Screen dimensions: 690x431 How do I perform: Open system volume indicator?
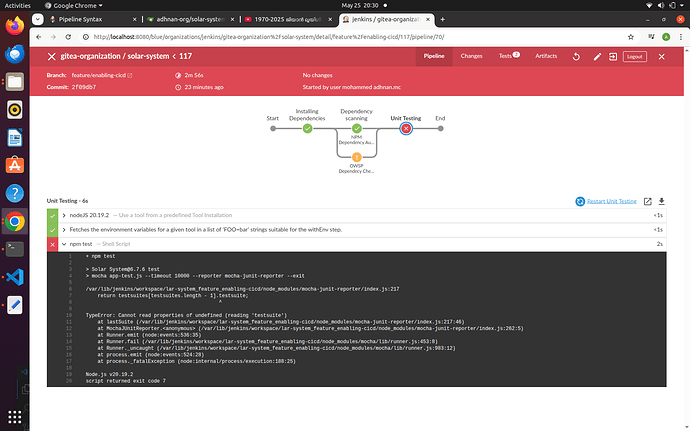point(661,5)
